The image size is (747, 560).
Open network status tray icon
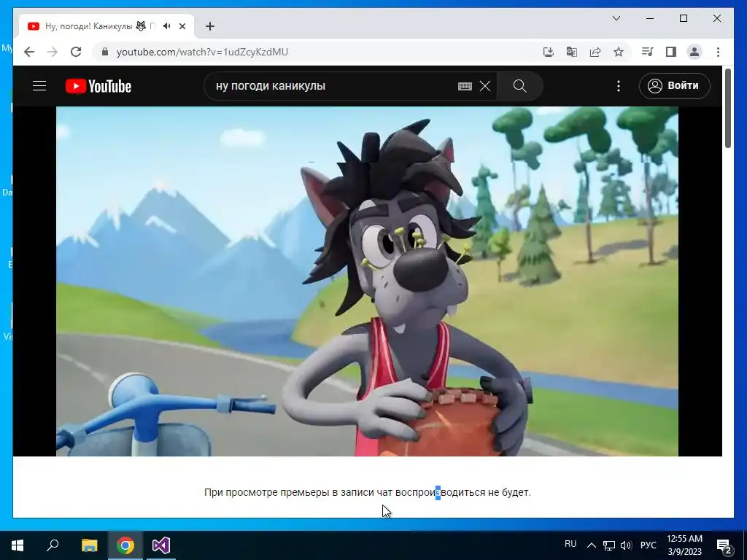coord(609,545)
